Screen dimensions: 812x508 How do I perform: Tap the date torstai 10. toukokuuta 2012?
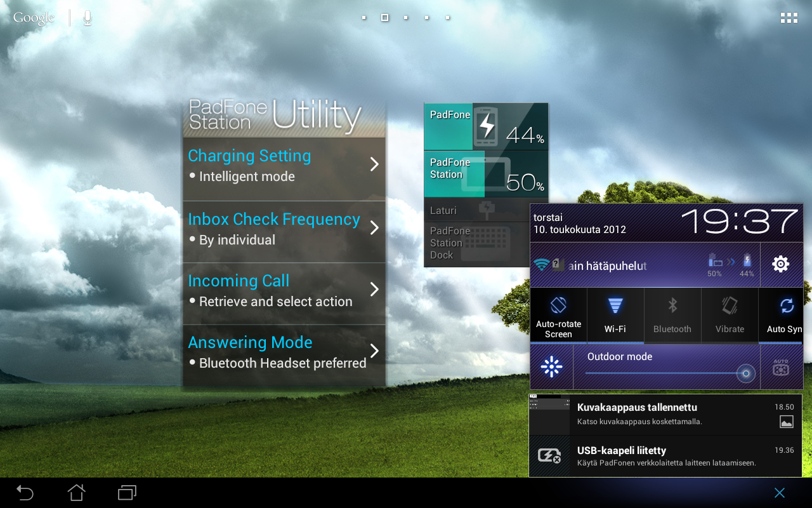click(x=580, y=224)
